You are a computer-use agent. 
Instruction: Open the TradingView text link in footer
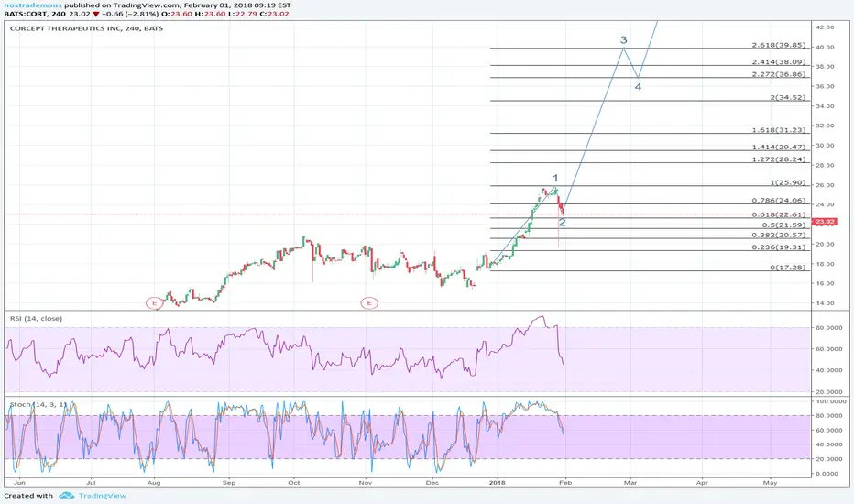(x=103, y=495)
